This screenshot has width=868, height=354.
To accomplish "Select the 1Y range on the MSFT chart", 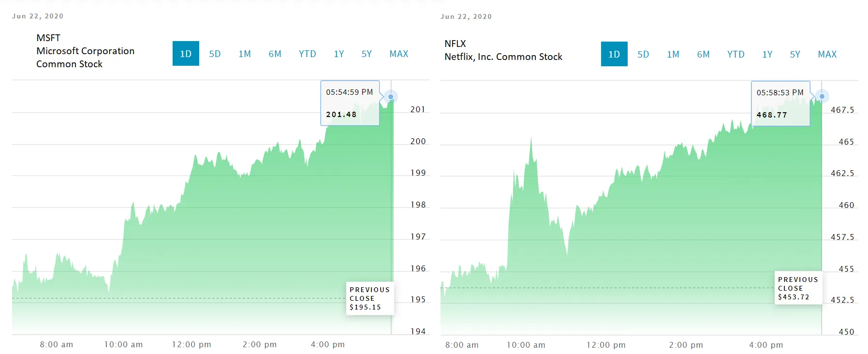I will 339,54.
